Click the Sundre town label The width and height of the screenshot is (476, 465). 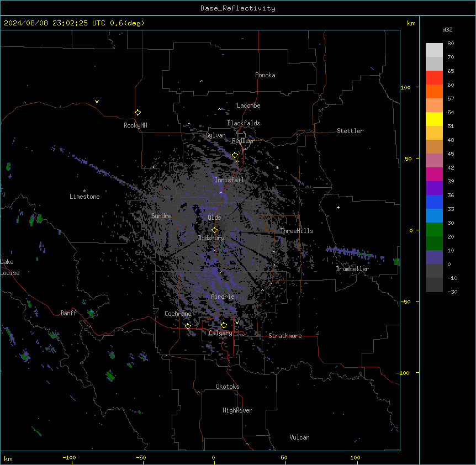[161, 216]
